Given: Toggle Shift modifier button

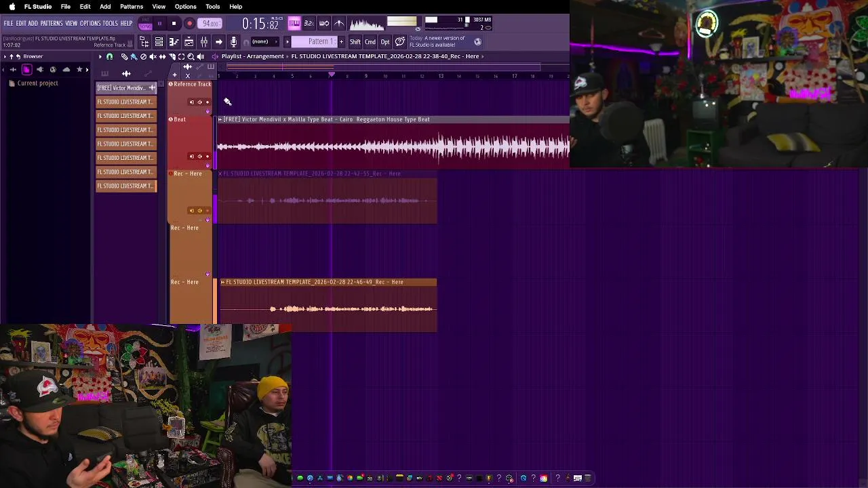Looking at the screenshot, I should click(355, 42).
